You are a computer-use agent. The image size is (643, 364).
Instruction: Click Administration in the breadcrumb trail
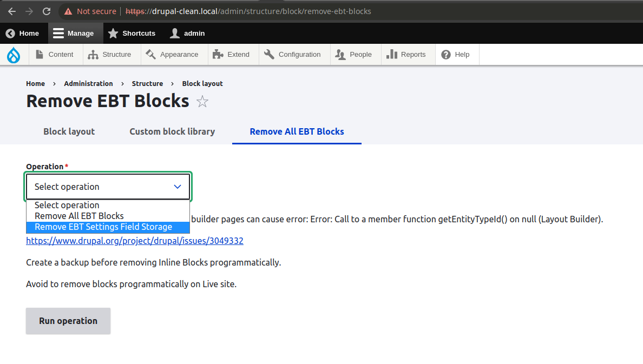point(88,83)
